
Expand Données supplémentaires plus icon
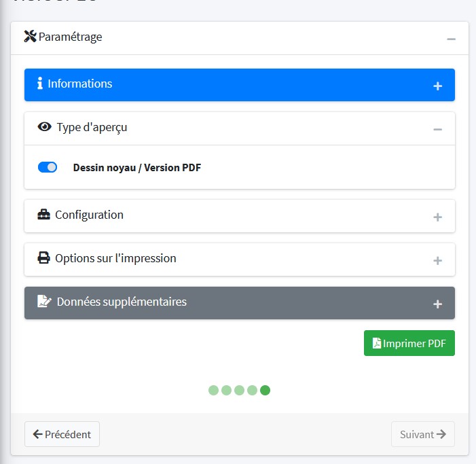pyautogui.click(x=437, y=304)
